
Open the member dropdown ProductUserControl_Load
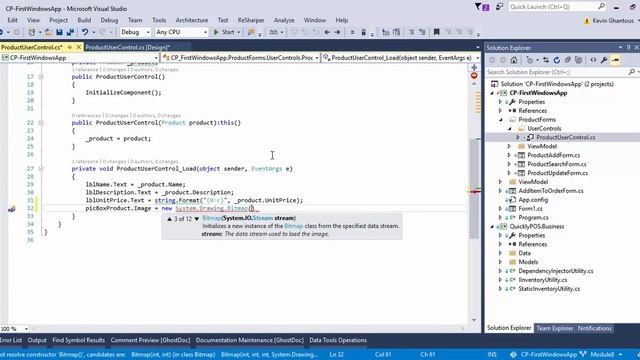point(401,58)
